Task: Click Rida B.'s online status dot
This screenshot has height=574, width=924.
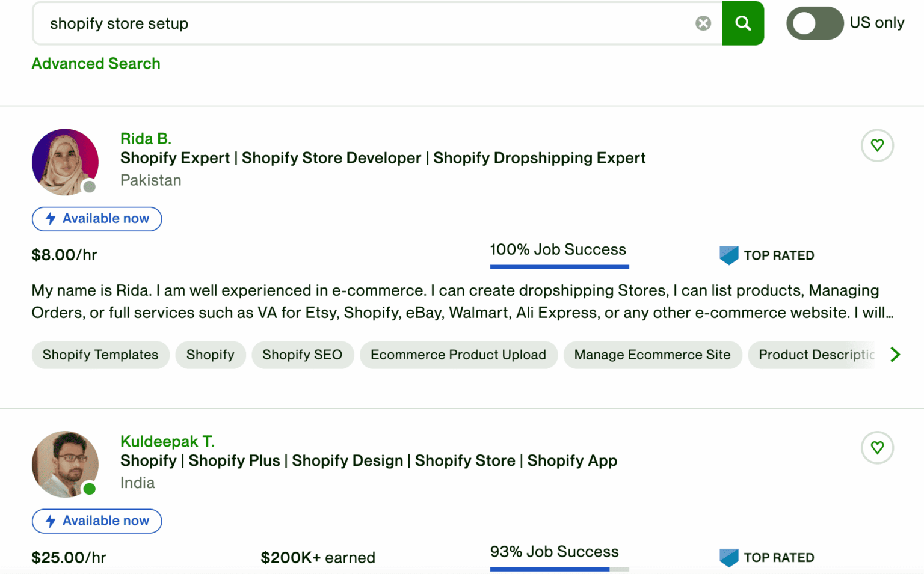Action: pos(89,187)
